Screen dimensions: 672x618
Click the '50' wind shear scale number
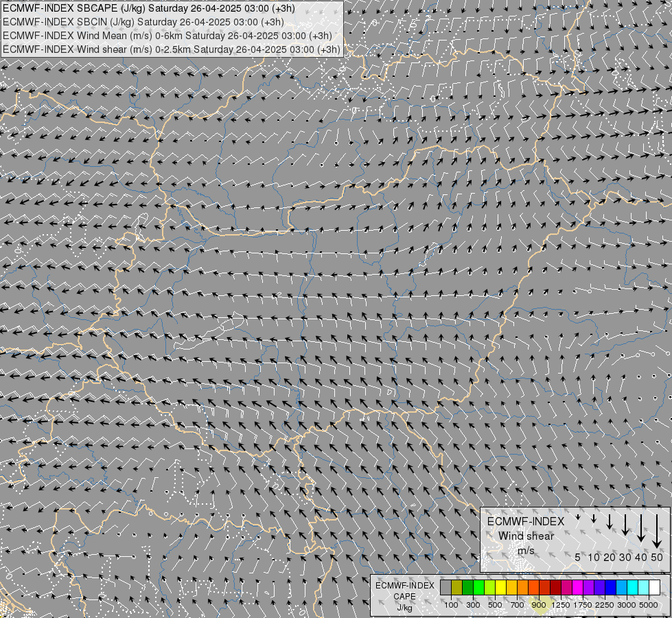click(x=657, y=557)
